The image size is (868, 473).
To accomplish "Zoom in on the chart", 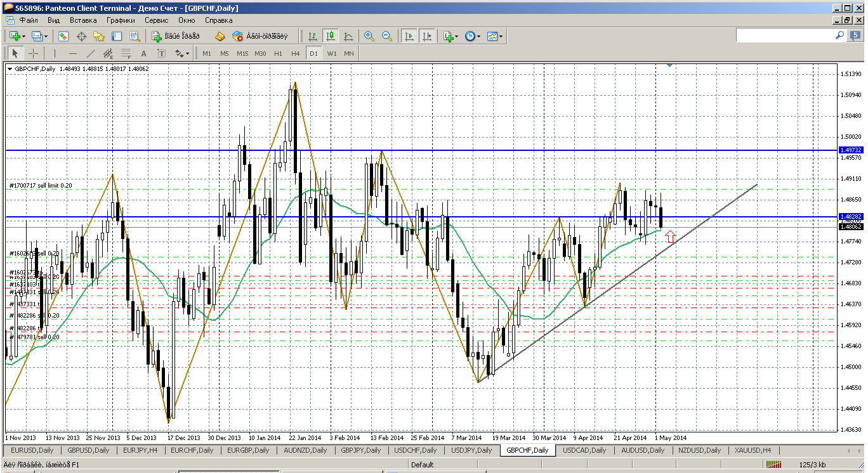I will [x=369, y=37].
